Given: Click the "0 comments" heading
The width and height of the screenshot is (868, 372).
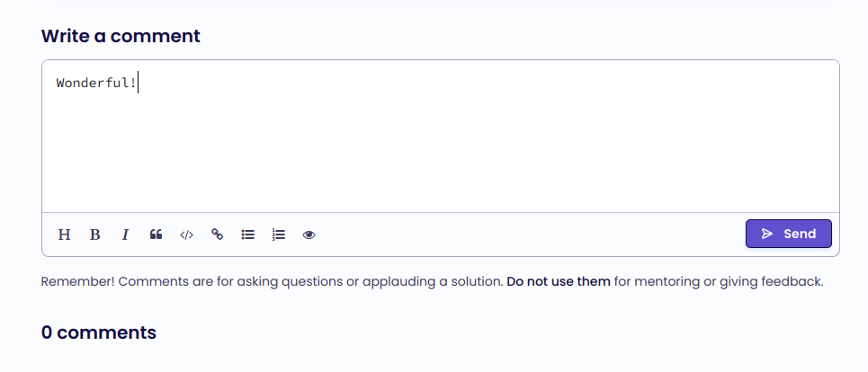Looking at the screenshot, I should coord(99,332).
